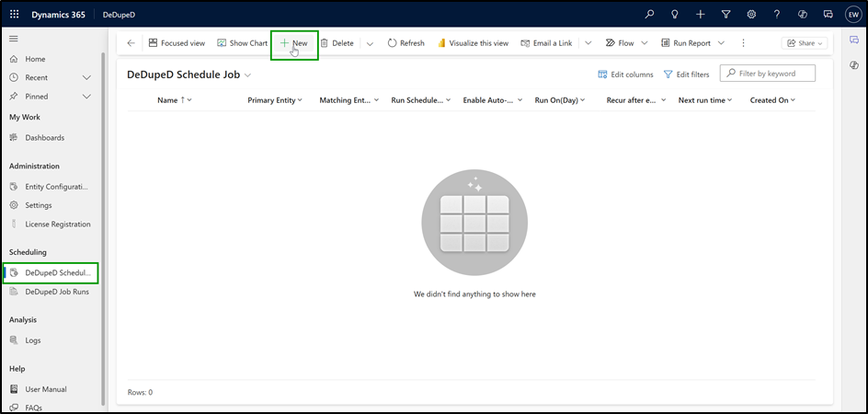Screen dimensions: 868x414
Task: Click the help question mark icon
Action: 777,15
